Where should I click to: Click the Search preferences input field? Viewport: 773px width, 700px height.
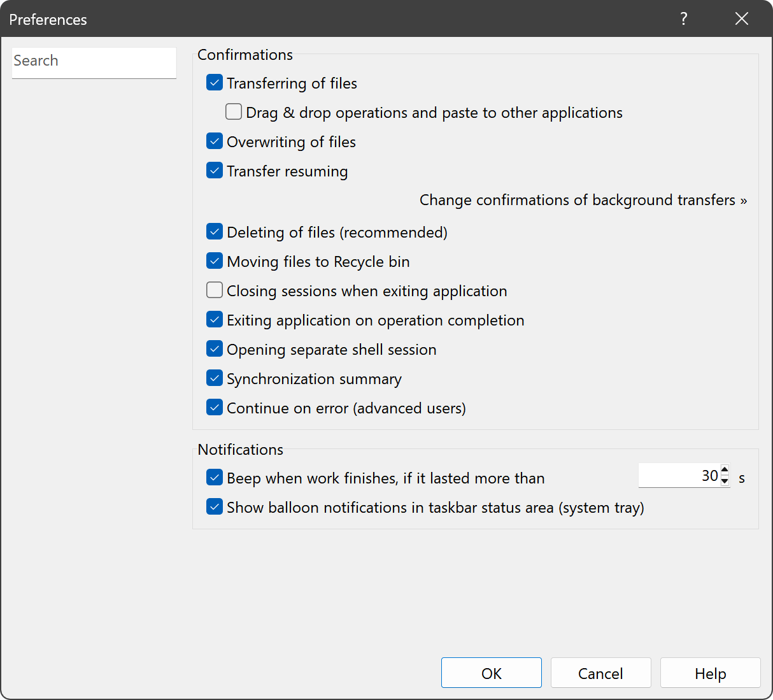[x=94, y=62]
